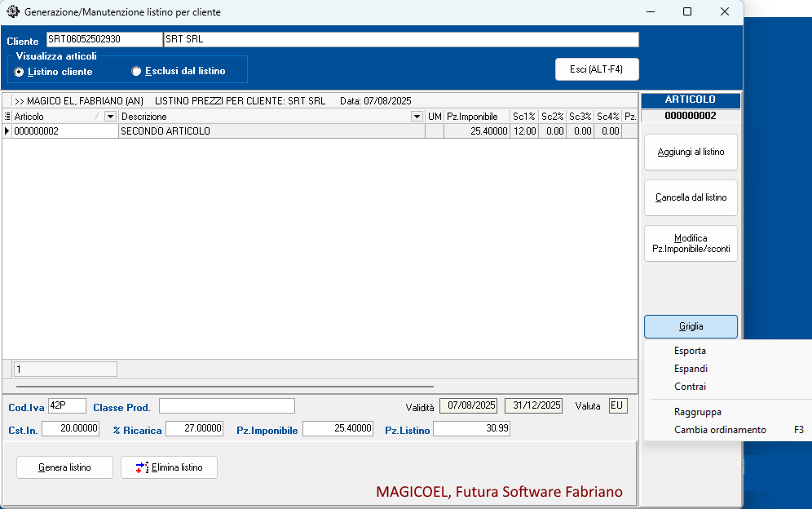Click the Sc2% column header

tap(553, 117)
